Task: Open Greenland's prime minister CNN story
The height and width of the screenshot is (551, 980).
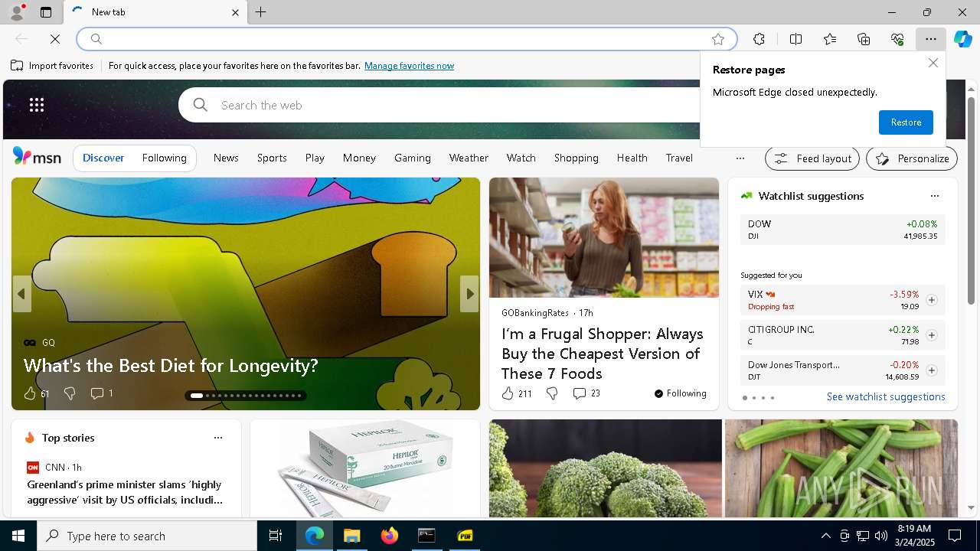Action: coord(126,492)
